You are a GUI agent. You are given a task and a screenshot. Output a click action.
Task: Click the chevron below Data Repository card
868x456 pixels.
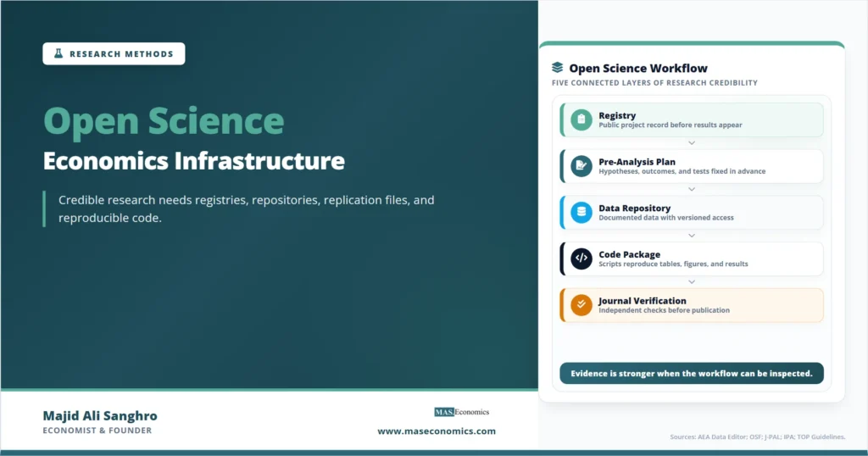coord(692,236)
